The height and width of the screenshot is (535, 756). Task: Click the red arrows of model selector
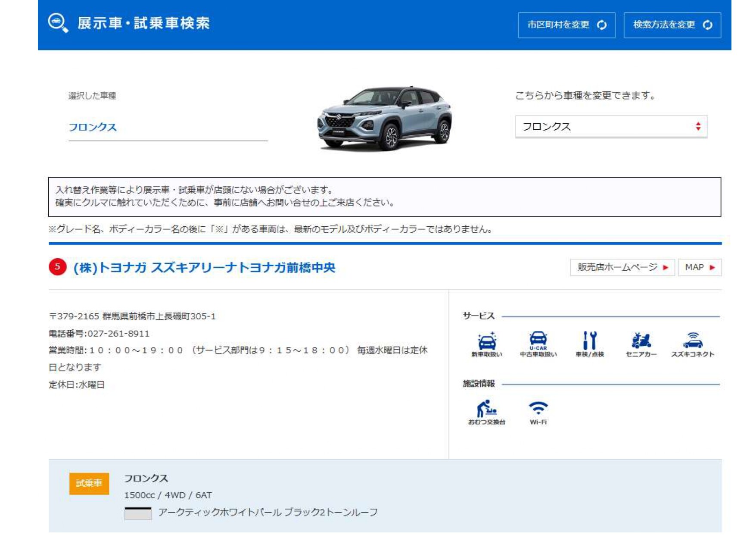tap(698, 126)
